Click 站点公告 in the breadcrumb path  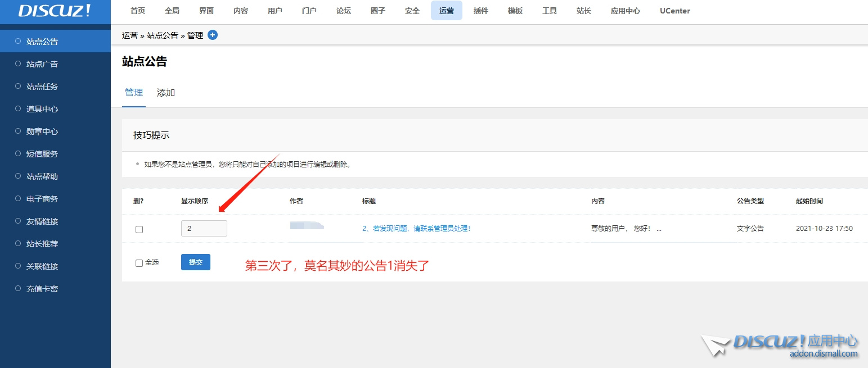coord(163,35)
